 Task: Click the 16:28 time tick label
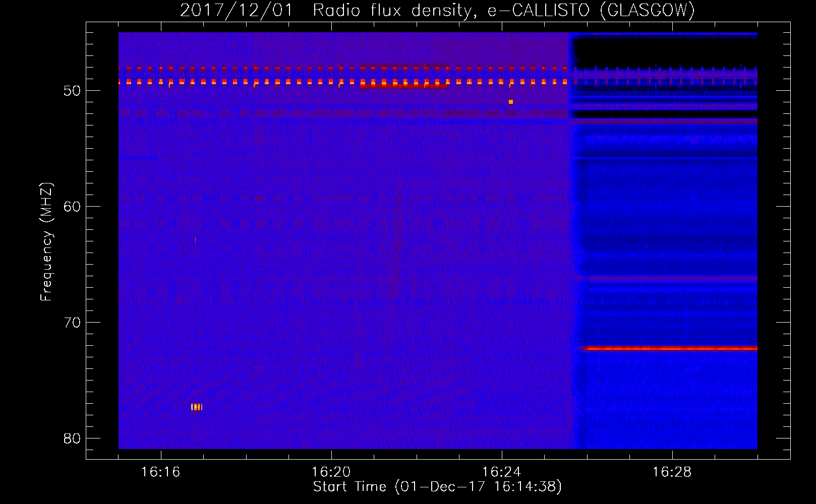tap(672, 472)
